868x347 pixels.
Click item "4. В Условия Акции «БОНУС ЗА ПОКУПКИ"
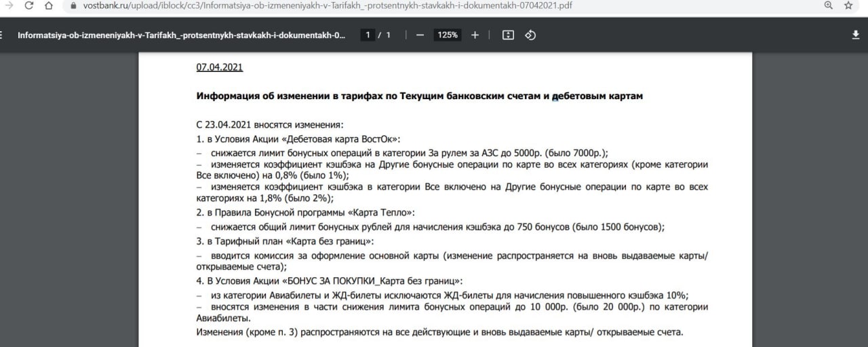pos(330,281)
